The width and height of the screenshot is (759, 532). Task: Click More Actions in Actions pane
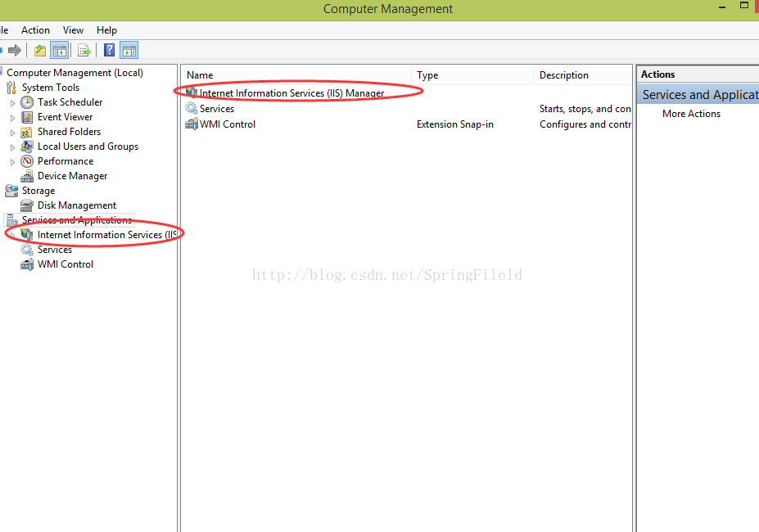point(691,114)
